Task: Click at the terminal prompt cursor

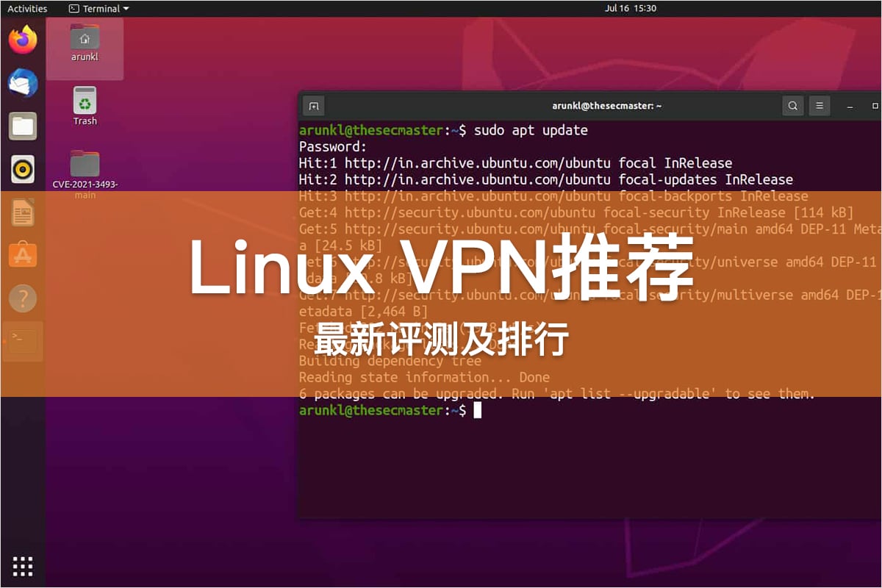Action: [477, 410]
